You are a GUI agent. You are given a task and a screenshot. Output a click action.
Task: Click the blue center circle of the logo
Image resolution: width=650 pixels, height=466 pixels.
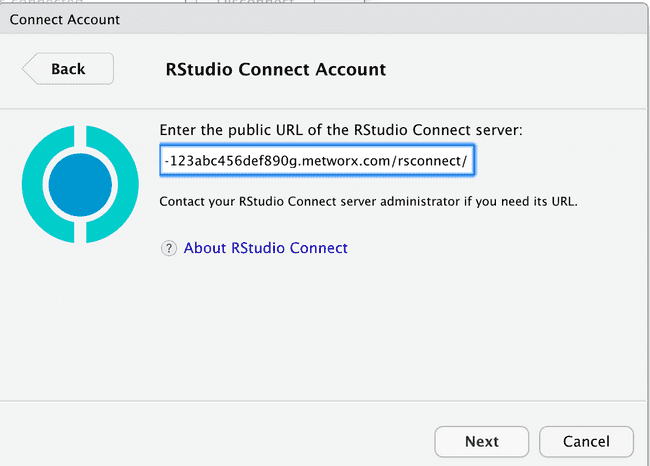pos(80,185)
